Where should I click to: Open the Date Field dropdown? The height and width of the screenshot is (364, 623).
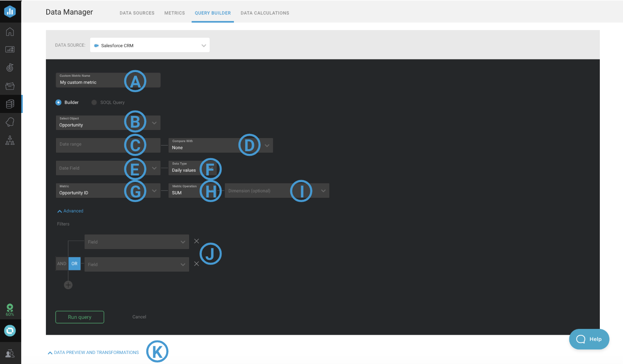coord(108,168)
